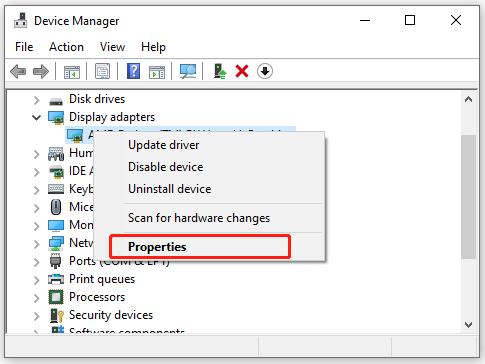Click the Processors chip icon
Screen dimensions: 485x364
56,297
